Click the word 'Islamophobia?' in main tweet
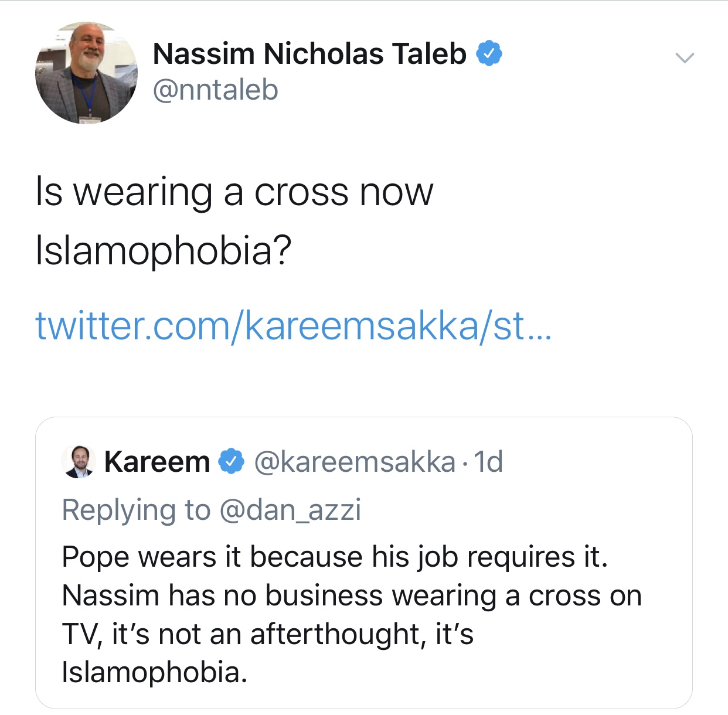The image size is (728, 715). tap(164, 250)
